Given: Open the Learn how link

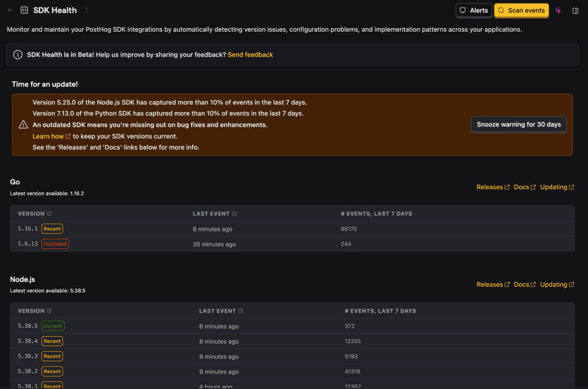Looking at the screenshot, I should [51, 137].
